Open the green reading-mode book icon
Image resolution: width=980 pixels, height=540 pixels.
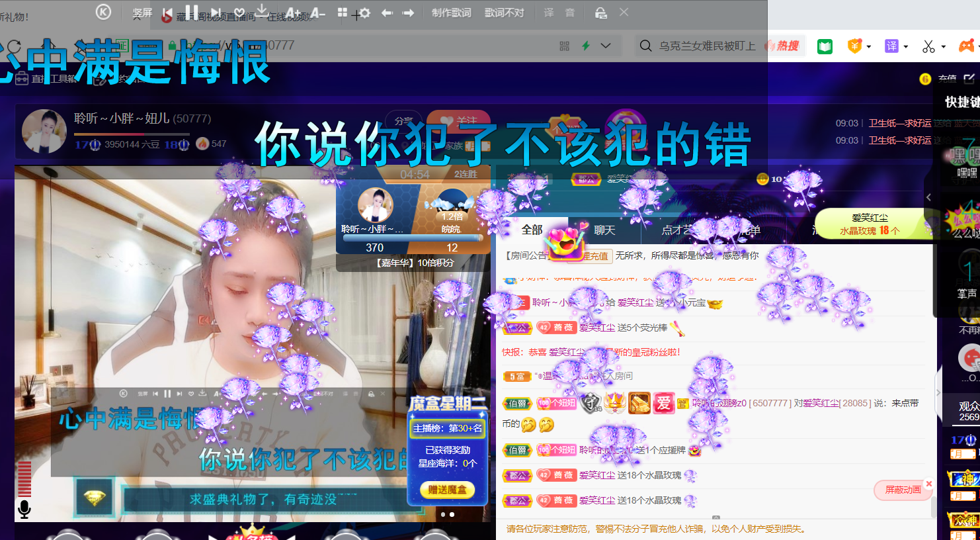[x=825, y=46]
